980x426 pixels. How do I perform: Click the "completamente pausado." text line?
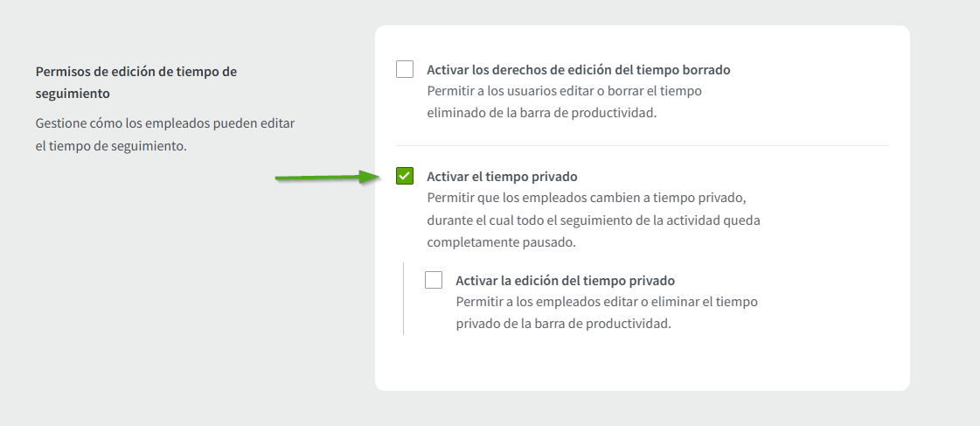(x=501, y=241)
